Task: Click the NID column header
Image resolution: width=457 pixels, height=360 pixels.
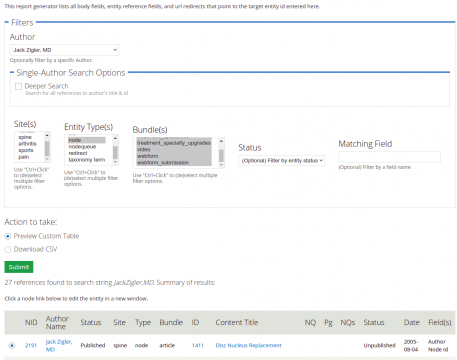Action: pyautogui.click(x=31, y=322)
